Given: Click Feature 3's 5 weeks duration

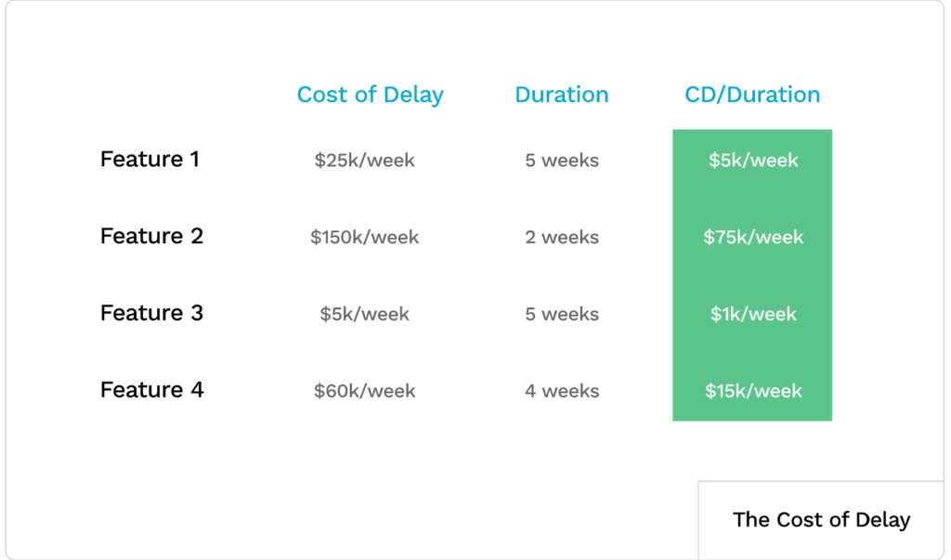Looking at the screenshot, I should coord(562,315).
